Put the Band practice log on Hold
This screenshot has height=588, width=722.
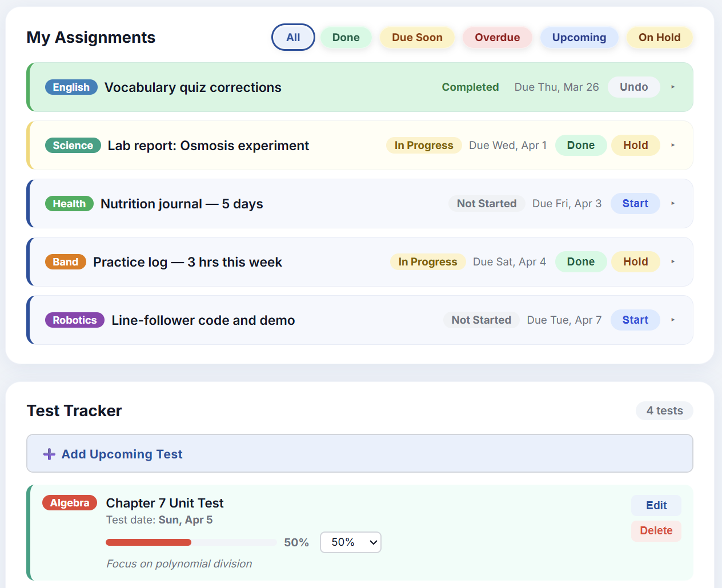[x=635, y=261]
